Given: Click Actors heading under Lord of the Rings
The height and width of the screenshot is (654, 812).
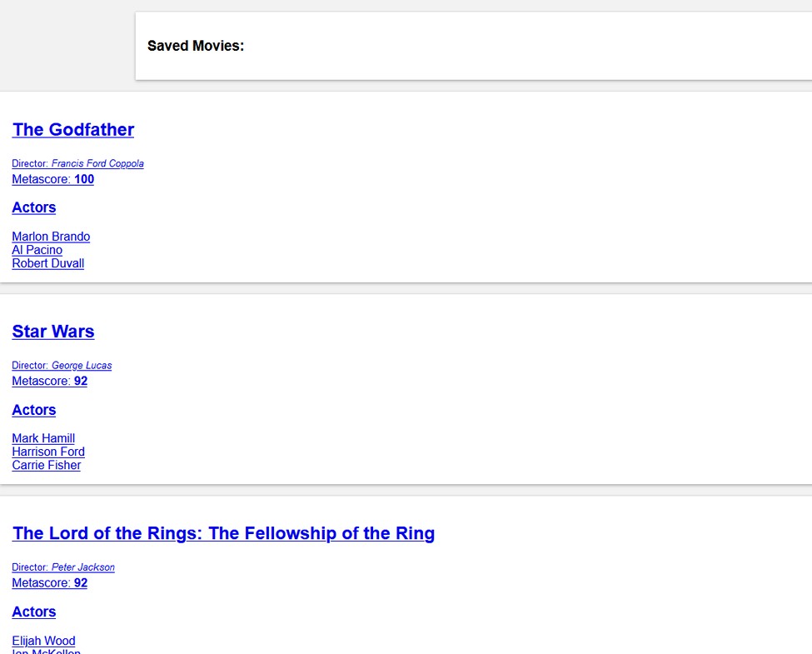Looking at the screenshot, I should [x=34, y=612].
